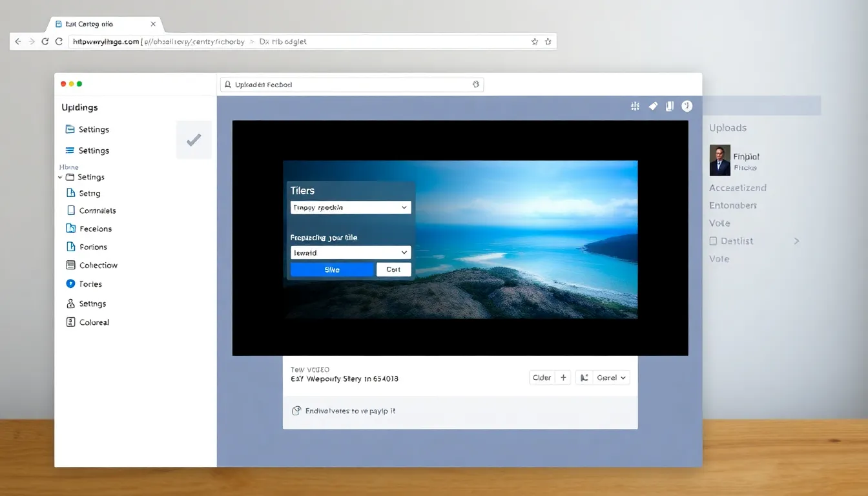This screenshot has height=496, width=868.
Task: Open the Iewaid dropdown
Action: click(x=351, y=253)
